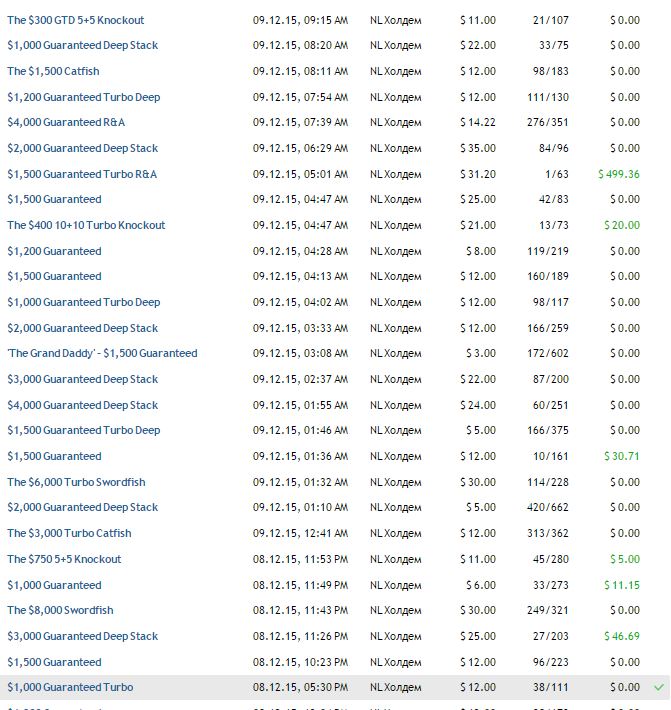Open The $400 10+10 Turbo Knockout
This screenshot has width=671, height=710.
coord(86,225)
